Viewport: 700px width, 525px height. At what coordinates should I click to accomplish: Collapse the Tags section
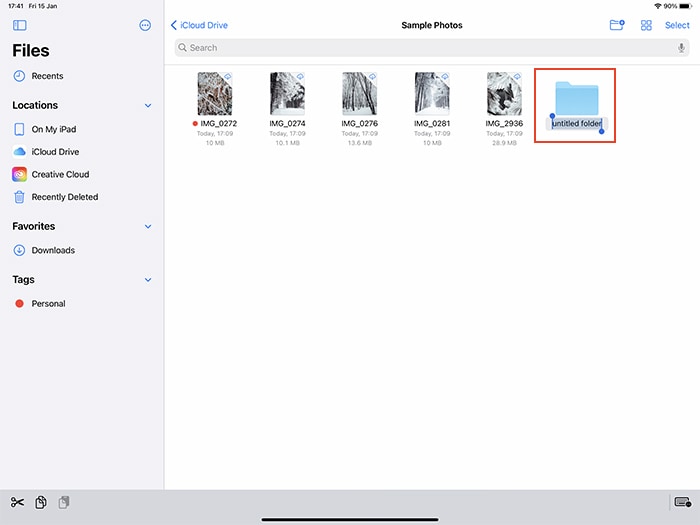pos(148,280)
